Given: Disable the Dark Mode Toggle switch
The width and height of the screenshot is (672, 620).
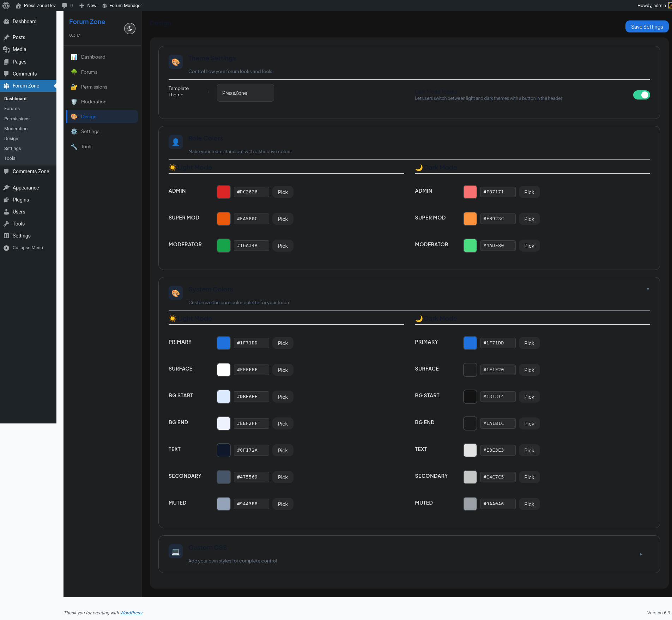Looking at the screenshot, I should pyautogui.click(x=641, y=95).
